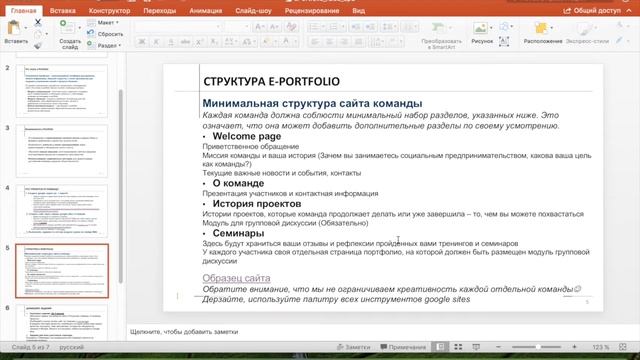Click the Cut scissors icon
Viewport: 640px width, 360px height.
pos(38,22)
